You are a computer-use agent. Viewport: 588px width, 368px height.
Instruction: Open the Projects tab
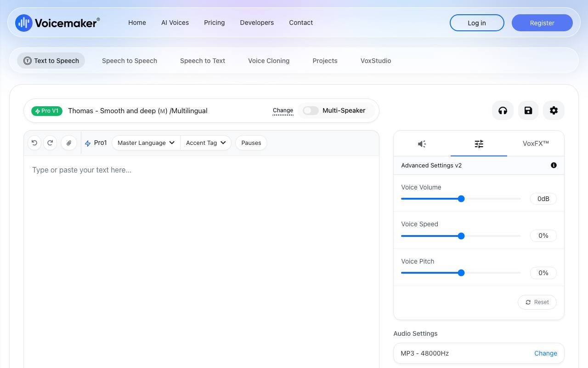point(325,61)
